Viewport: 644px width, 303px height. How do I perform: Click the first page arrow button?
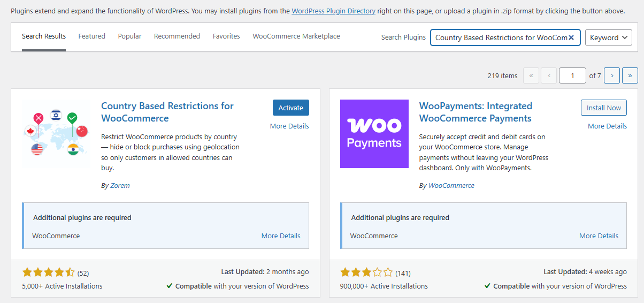[531, 75]
